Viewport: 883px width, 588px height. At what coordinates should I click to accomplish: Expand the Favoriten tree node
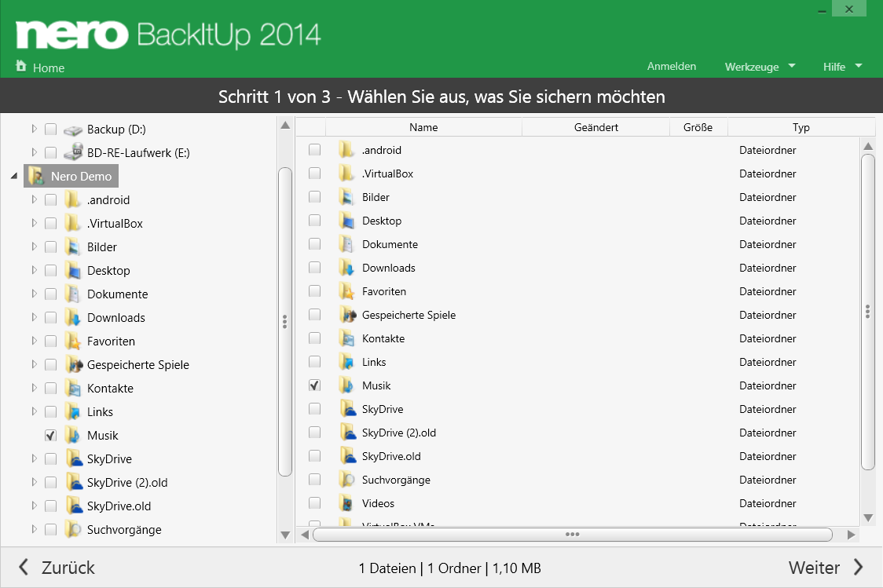coord(34,341)
